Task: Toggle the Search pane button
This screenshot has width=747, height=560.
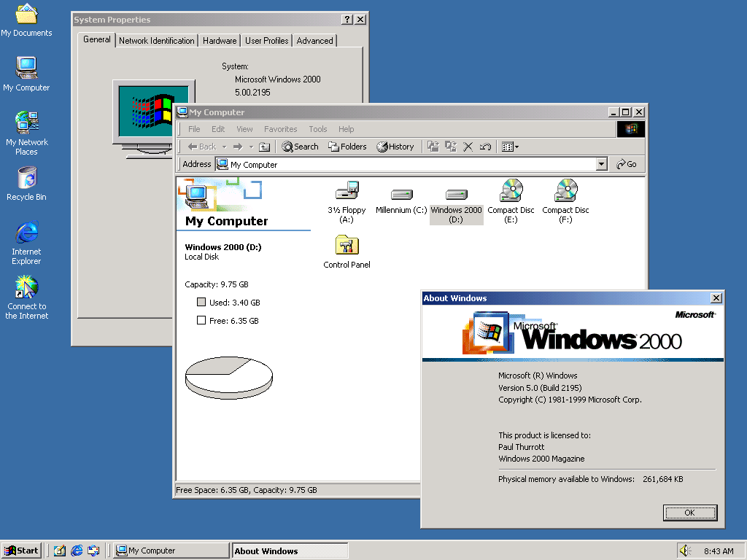Action: click(300, 147)
